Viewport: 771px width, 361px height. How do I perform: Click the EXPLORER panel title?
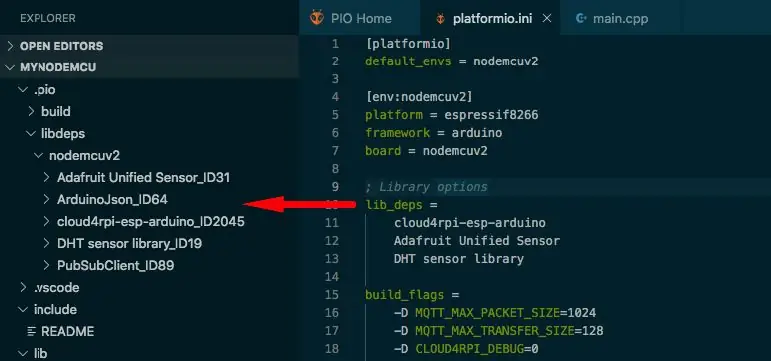click(x=48, y=18)
